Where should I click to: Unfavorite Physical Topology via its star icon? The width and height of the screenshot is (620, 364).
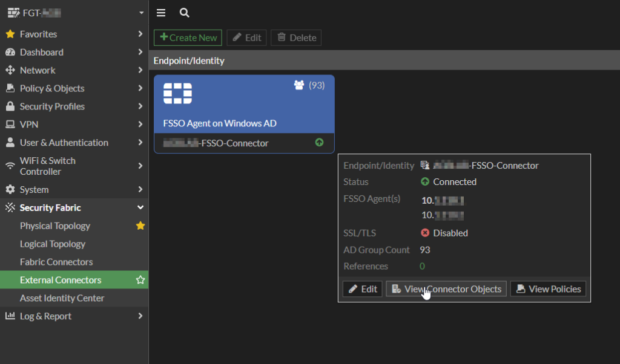point(140,226)
